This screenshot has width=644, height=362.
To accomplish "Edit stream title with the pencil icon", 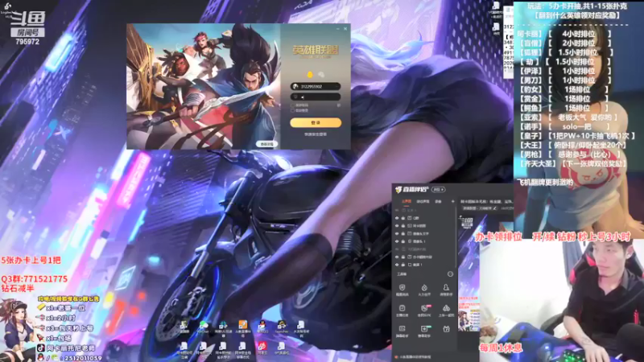I will 495,208.
